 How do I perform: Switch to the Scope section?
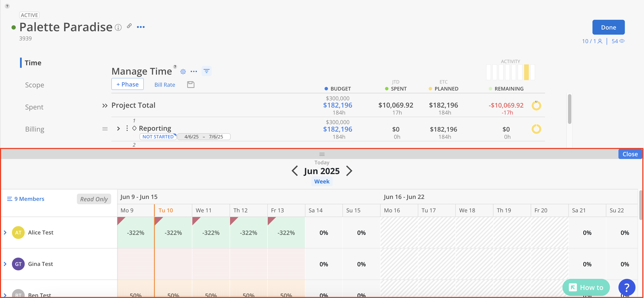point(34,85)
